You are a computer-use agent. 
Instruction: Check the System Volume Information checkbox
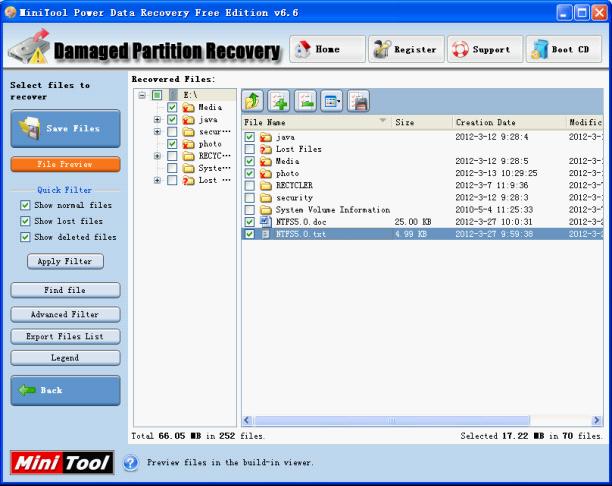[x=250, y=210]
